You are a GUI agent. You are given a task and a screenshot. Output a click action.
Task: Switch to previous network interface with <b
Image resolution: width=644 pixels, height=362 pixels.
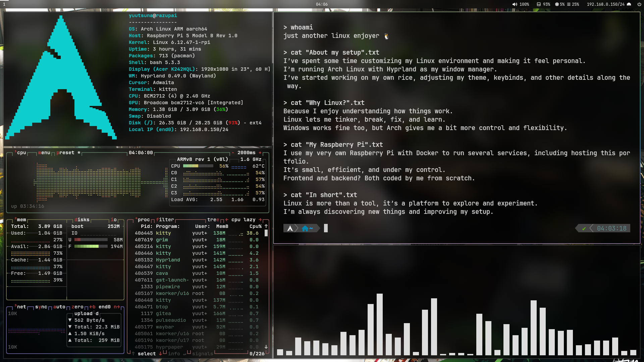point(92,307)
